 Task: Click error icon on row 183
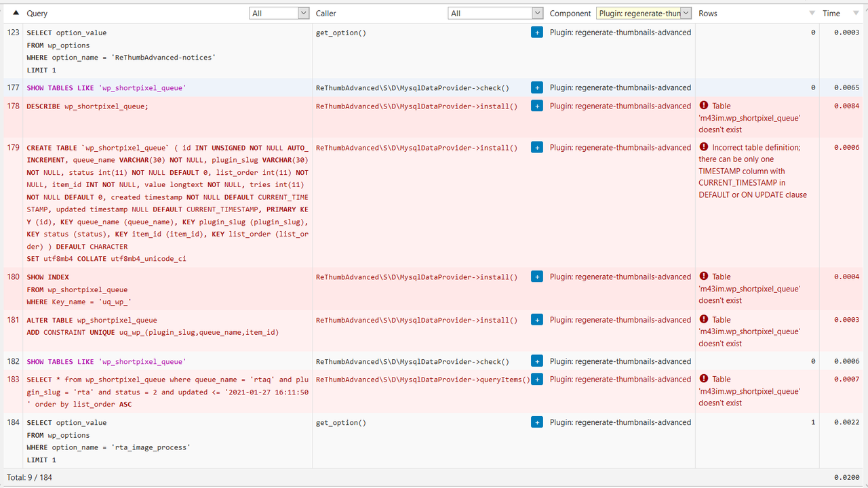coord(704,379)
